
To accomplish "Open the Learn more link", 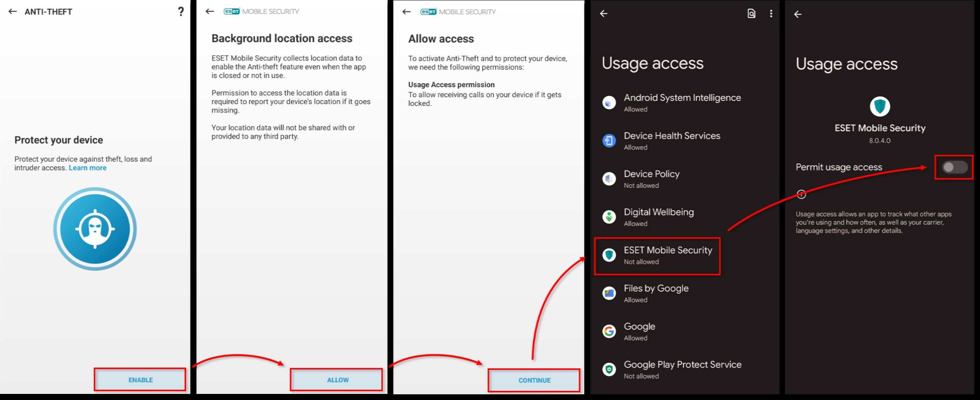I will tap(87, 167).
